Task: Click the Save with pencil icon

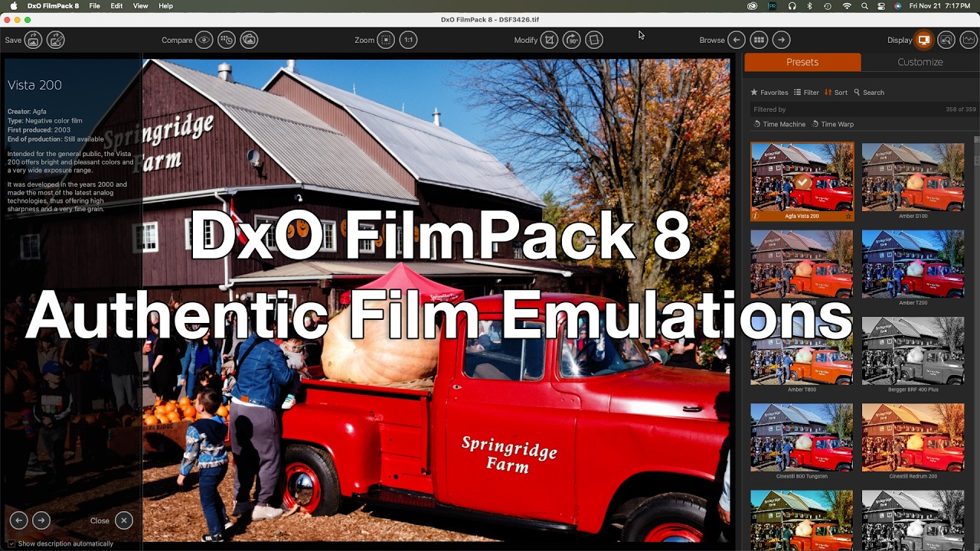Action: pos(56,40)
